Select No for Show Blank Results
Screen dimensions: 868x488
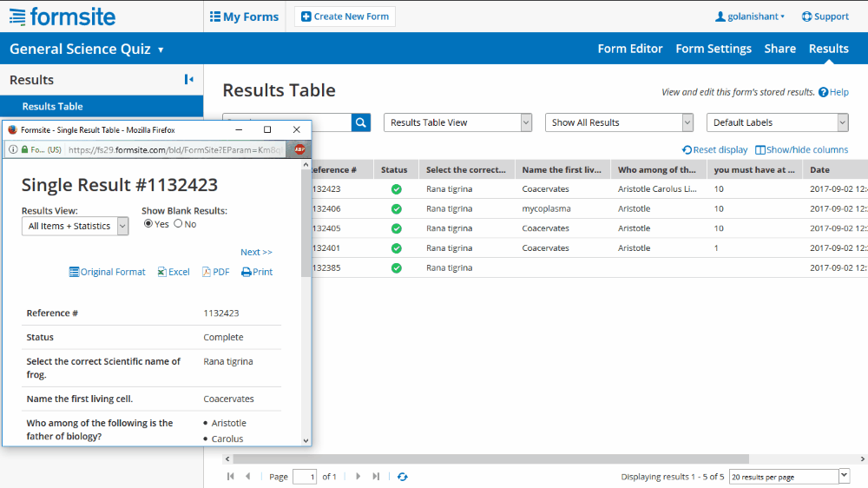coord(178,224)
